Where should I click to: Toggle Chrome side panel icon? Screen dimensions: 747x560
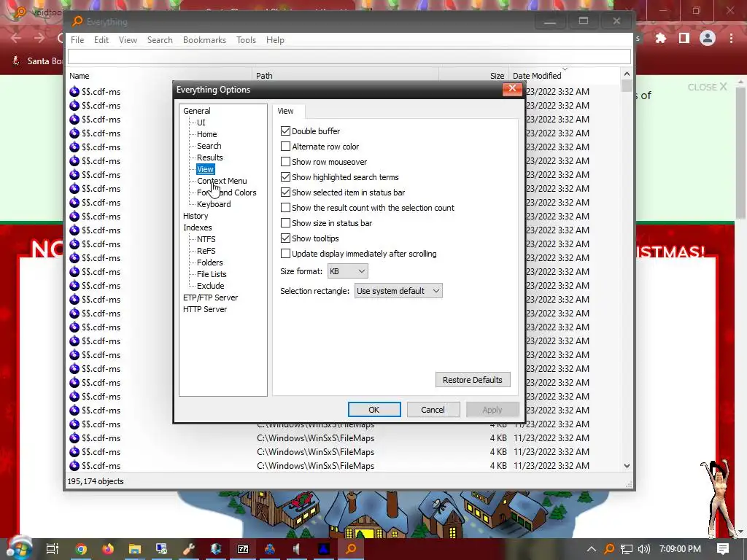pos(684,38)
